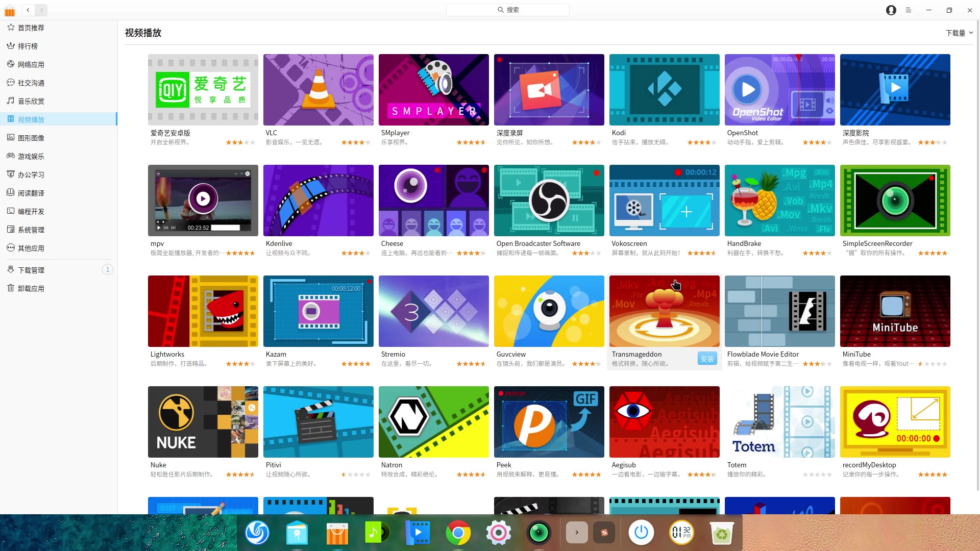Open the 下载量 sort dropdown
Screen dimensions: 980x551
click(x=959, y=33)
